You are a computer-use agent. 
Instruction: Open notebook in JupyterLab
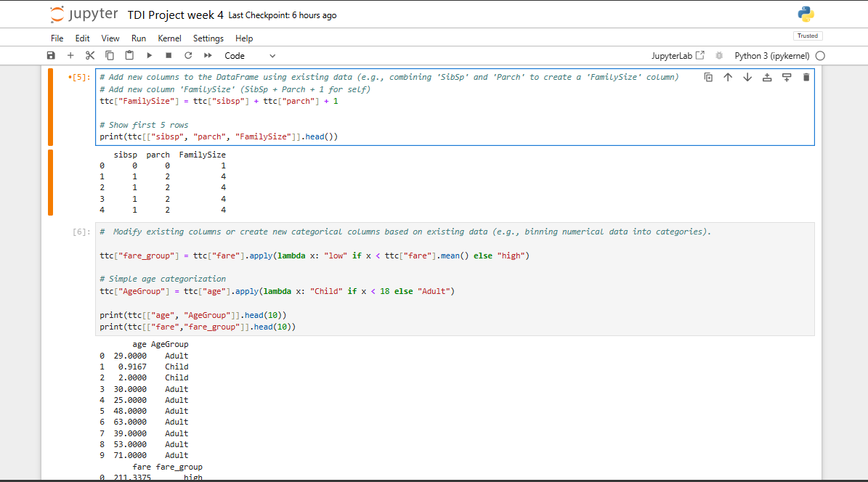coord(678,56)
